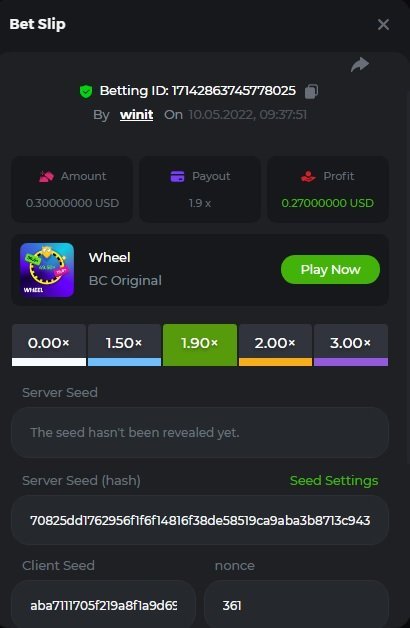Screen dimensions: 410x628
Task: Select the 1.50× multiplier tab
Action: pos(124,345)
